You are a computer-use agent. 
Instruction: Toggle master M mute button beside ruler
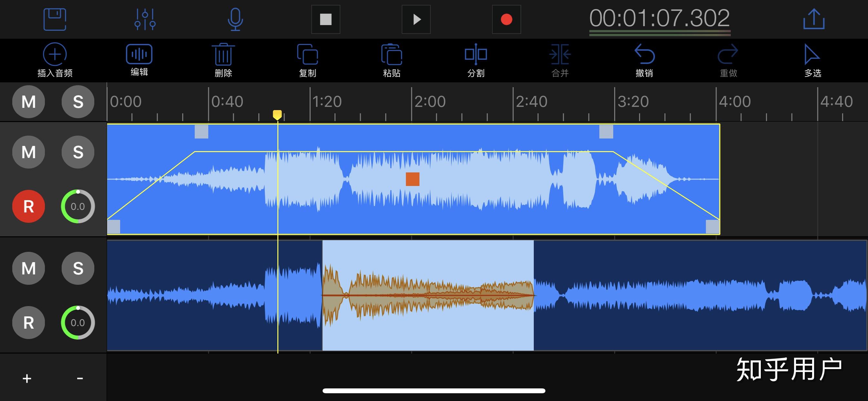pos(29,102)
